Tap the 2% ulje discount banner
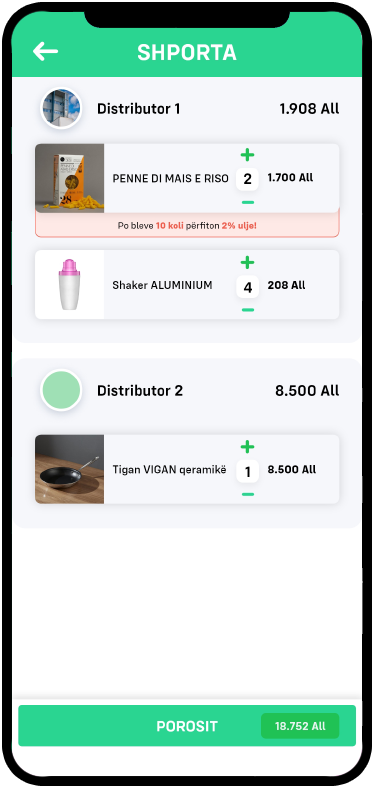The image size is (374, 788). [187, 226]
